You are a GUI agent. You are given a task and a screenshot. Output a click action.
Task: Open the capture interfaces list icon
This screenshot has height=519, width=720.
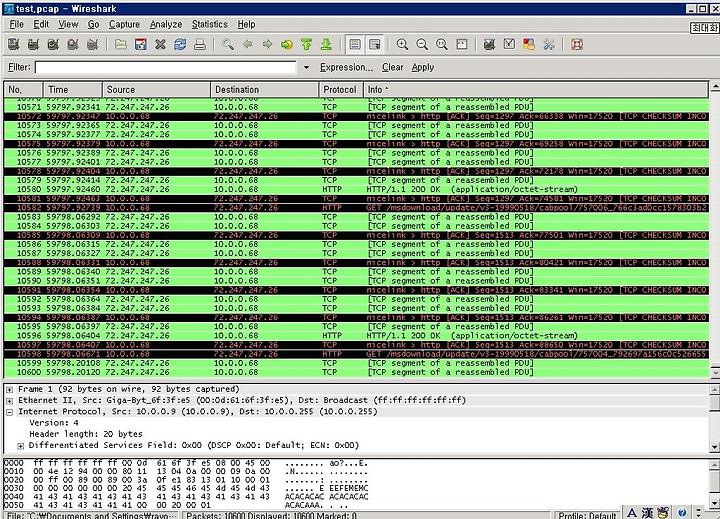click(x=14, y=45)
